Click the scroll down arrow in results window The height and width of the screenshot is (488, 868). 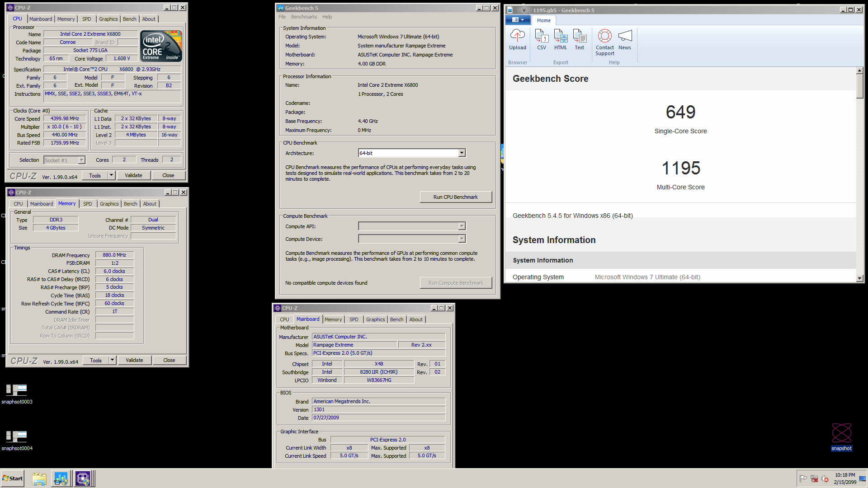[x=860, y=278]
